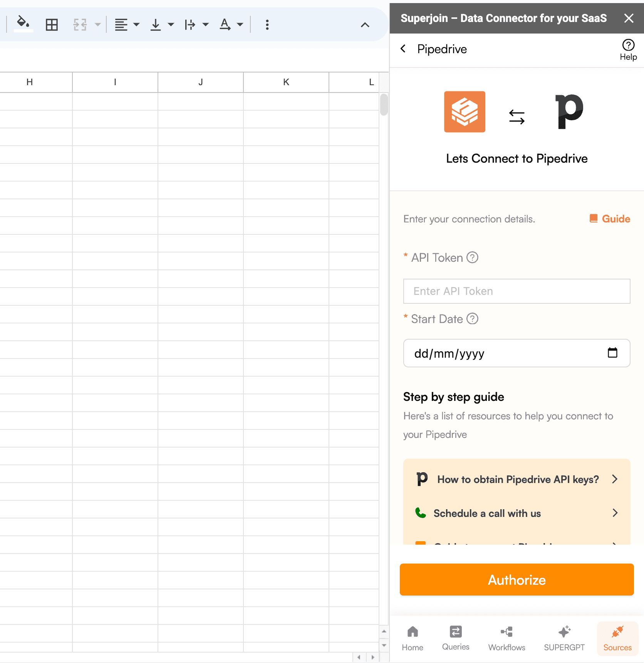Go back from the Pipedrive page
Image resolution: width=644 pixels, height=663 pixels.
(x=403, y=49)
